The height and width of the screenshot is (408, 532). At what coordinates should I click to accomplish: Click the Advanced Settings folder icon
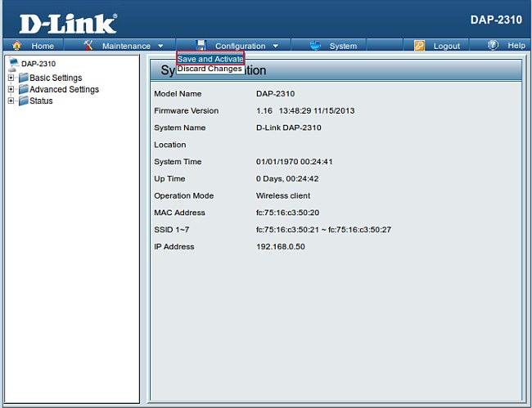point(23,90)
